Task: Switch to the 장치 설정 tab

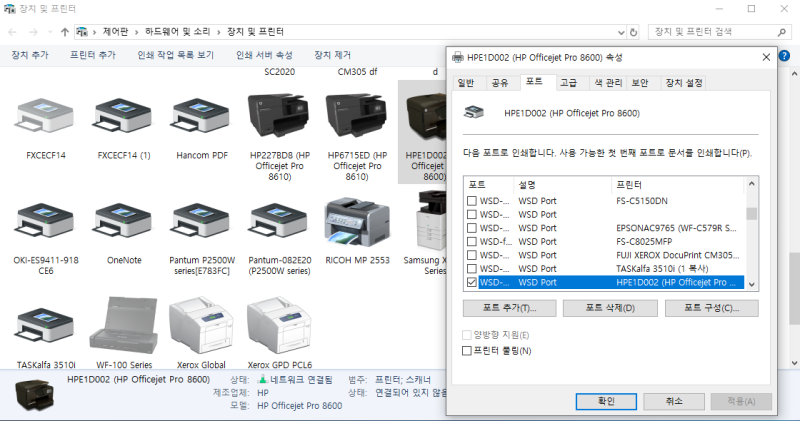Action: tap(684, 83)
